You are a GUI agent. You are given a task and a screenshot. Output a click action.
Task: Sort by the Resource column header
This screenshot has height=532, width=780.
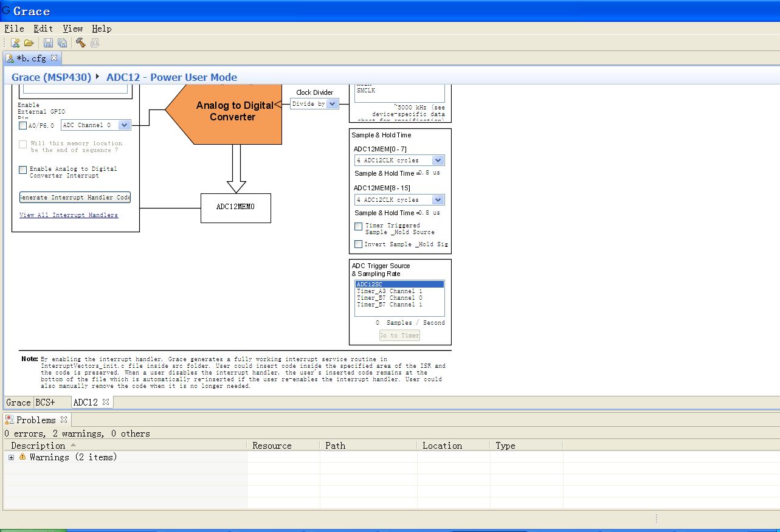[x=283, y=446]
